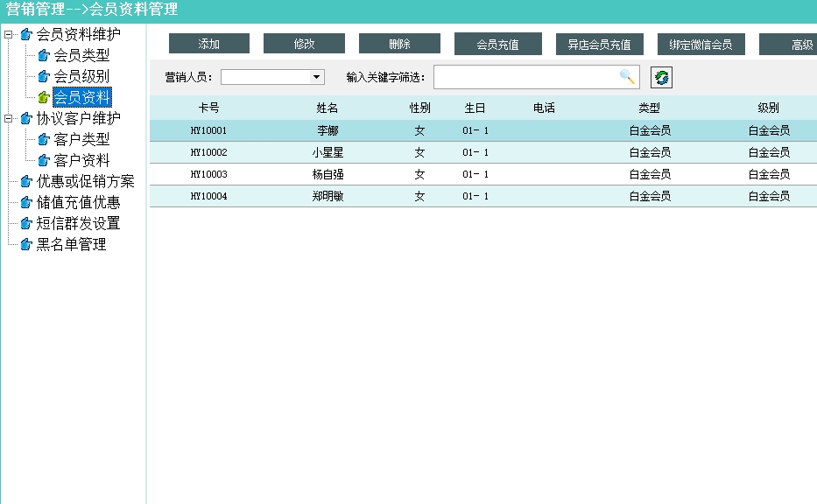Click the 删除 button
This screenshot has width=817, height=504.
pyautogui.click(x=399, y=44)
